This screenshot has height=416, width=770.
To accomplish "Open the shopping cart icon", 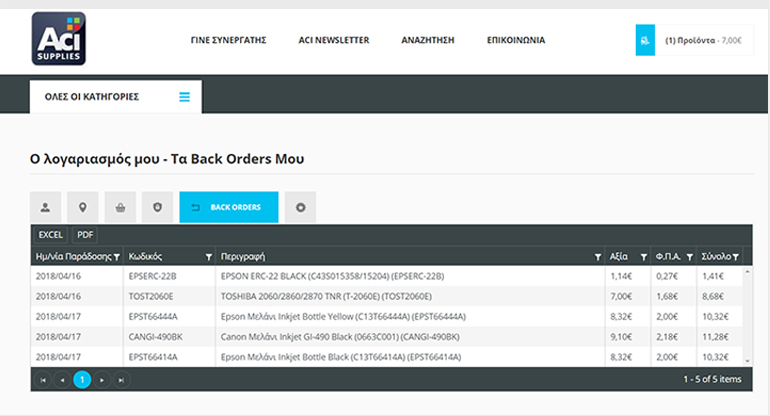I will pyautogui.click(x=645, y=40).
